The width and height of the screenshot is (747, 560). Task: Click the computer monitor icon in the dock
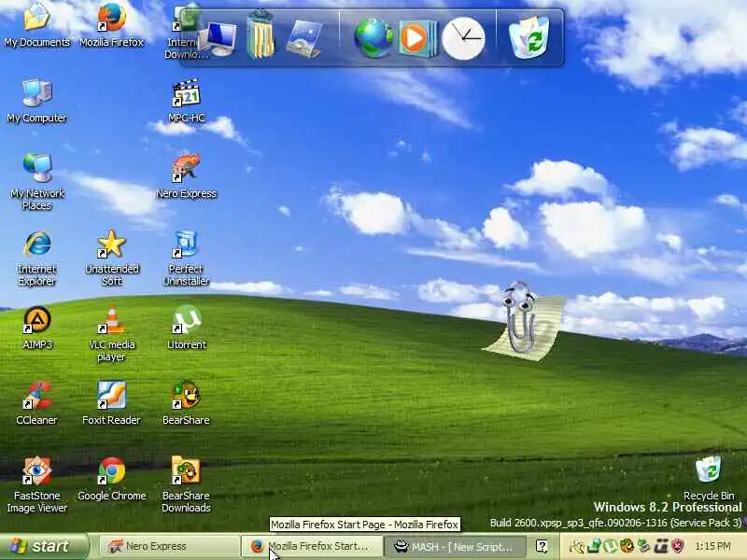(218, 39)
